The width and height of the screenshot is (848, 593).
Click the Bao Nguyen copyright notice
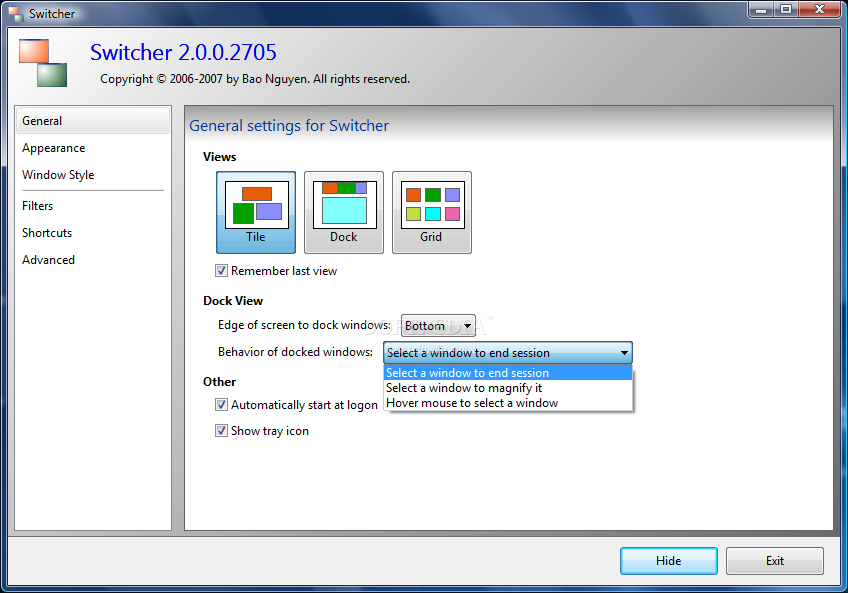[255, 79]
